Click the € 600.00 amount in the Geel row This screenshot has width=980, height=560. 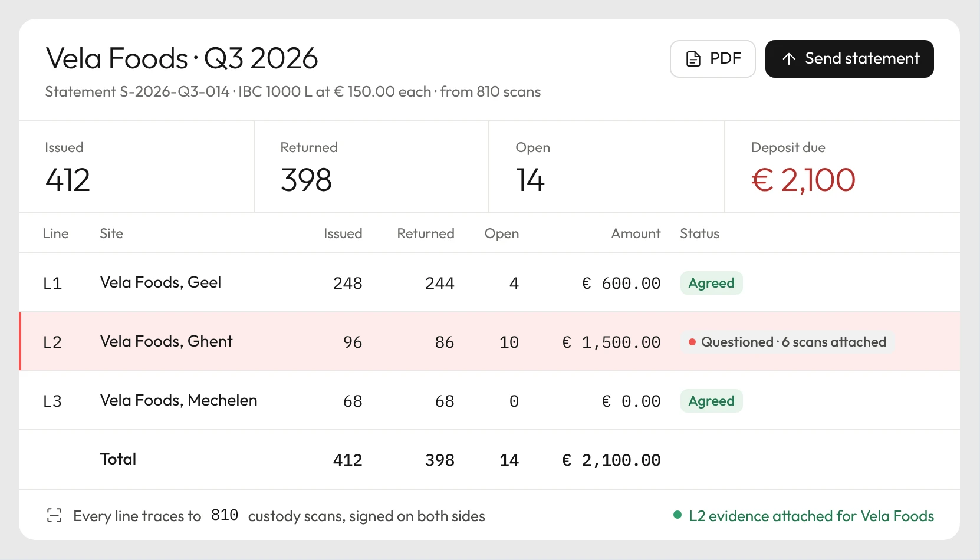[x=621, y=283]
